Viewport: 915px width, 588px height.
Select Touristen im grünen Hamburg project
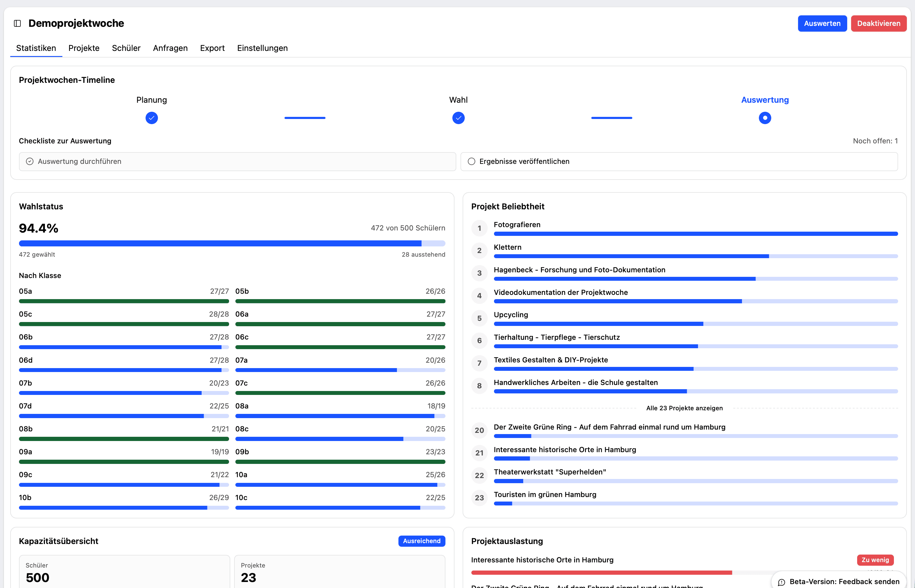coord(545,494)
